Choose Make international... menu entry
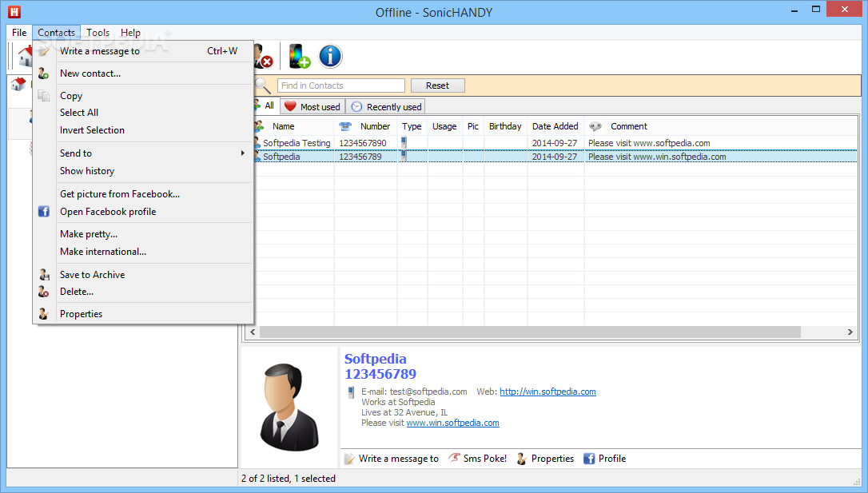The width and height of the screenshot is (868, 493). pyautogui.click(x=143, y=252)
